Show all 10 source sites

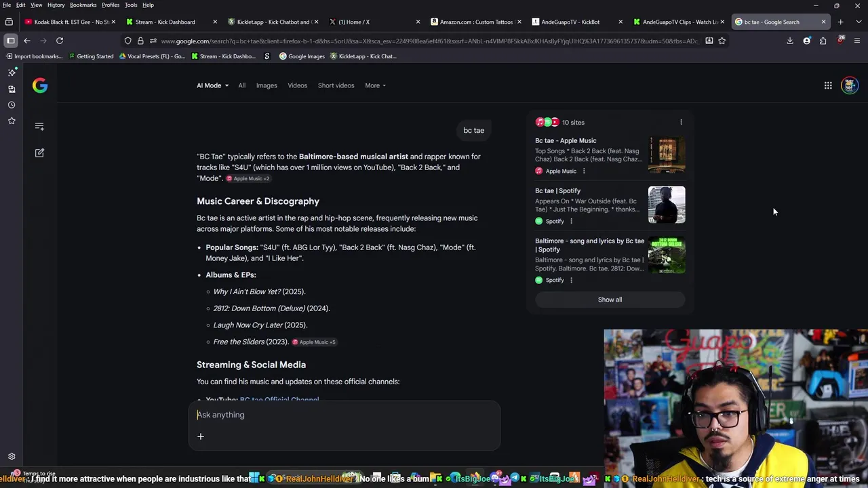(610, 300)
